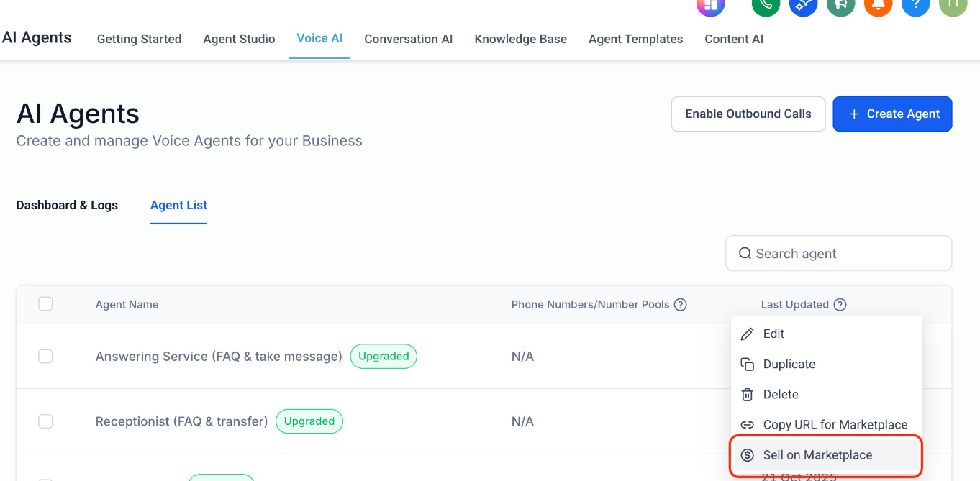Click the Last Updated column header
This screenshot has height=481, width=980.
tap(794, 305)
